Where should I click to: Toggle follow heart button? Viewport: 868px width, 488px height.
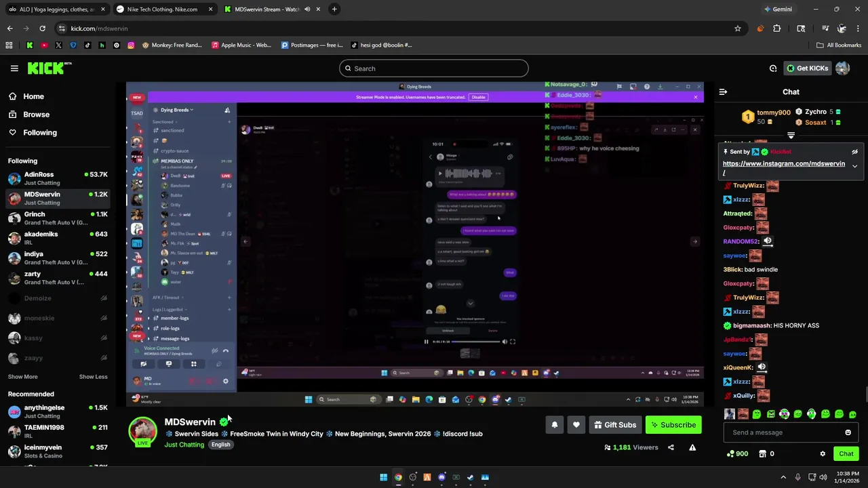click(x=576, y=425)
